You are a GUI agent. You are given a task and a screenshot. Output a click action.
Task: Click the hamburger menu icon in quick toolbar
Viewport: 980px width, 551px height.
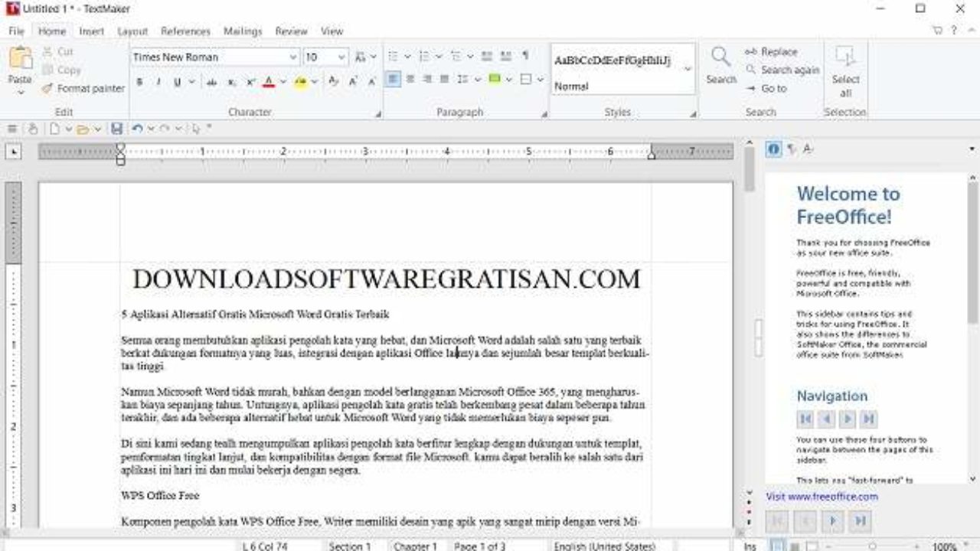[12, 129]
